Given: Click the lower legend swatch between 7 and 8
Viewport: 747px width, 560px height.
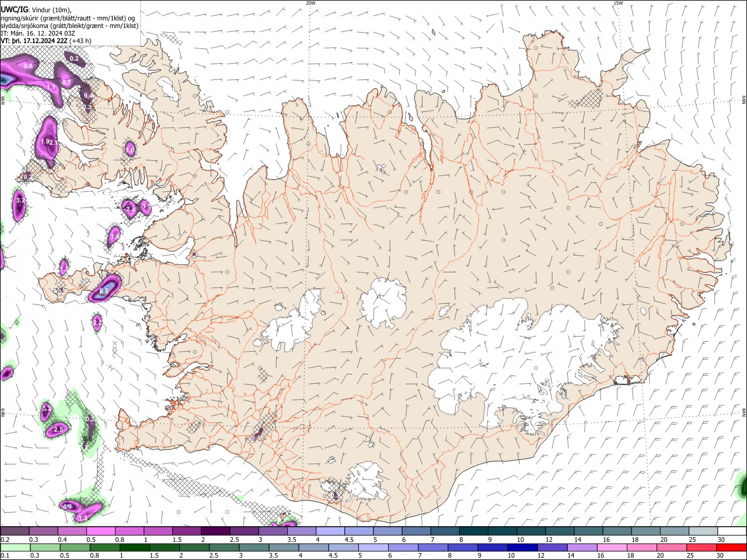Looking at the screenshot, I should click(432, 547).
